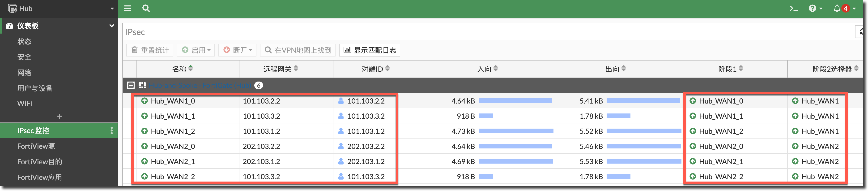This screenshot has width=868, height=191.
Task: Click the inbound traffic bar for Hub_WAN1_2
Action: (x=515, y=131)
